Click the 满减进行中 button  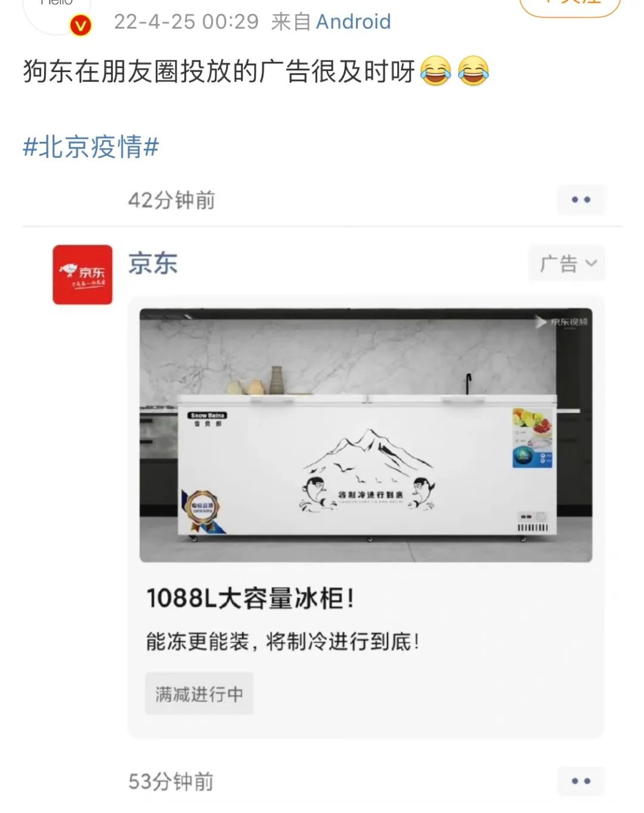[x=199, y=694]
